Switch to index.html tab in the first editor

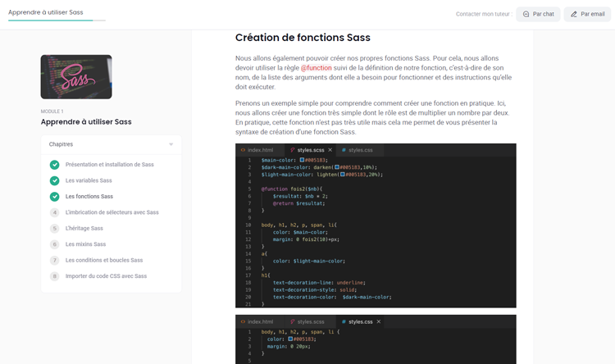pos(260,150)
